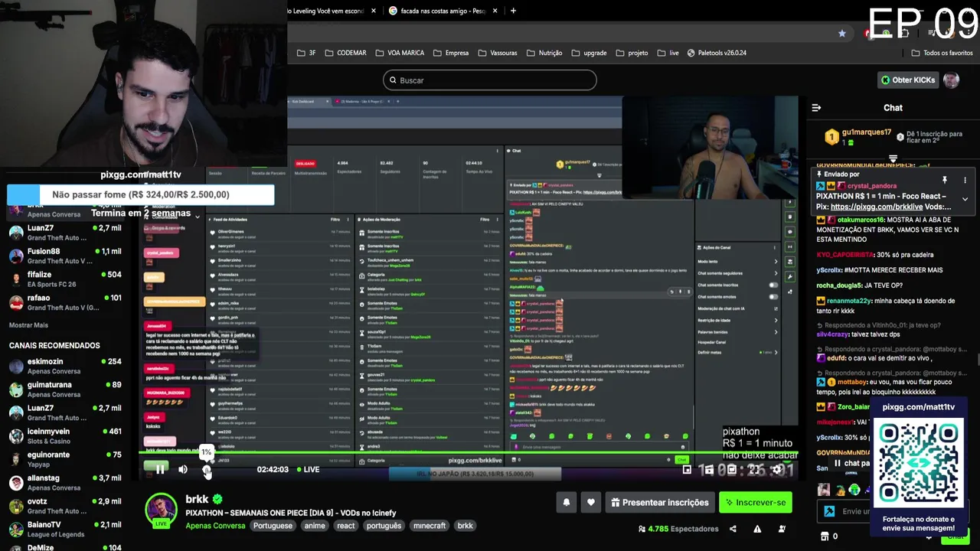Click username renanmota22y in chat

coord(849,301)
